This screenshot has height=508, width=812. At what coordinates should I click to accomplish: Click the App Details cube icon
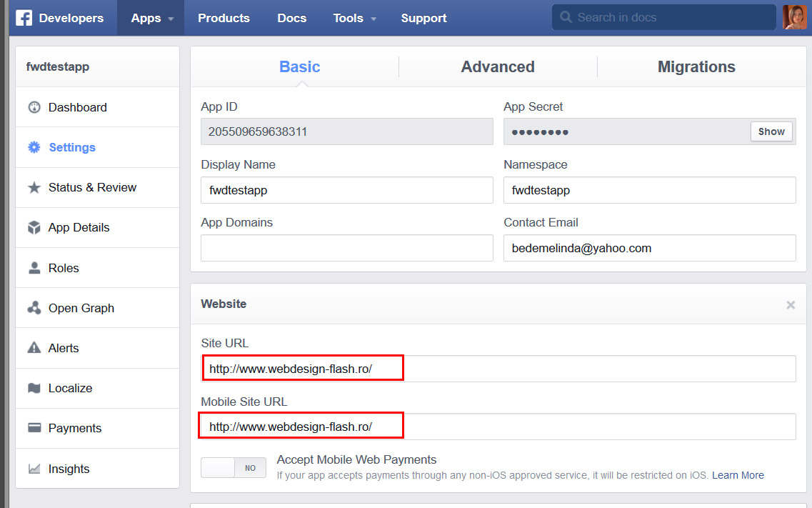pyautogui.click(x=34, y=228)
